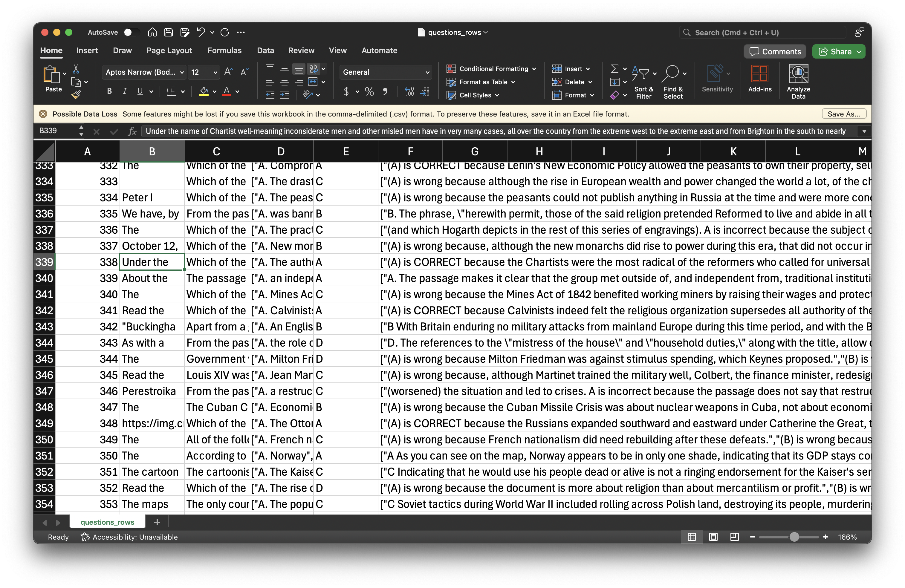Apply yellow fill color bucket
Image resolution: width=905 pixels, height=588 pixels.
[x=204, y=91]
